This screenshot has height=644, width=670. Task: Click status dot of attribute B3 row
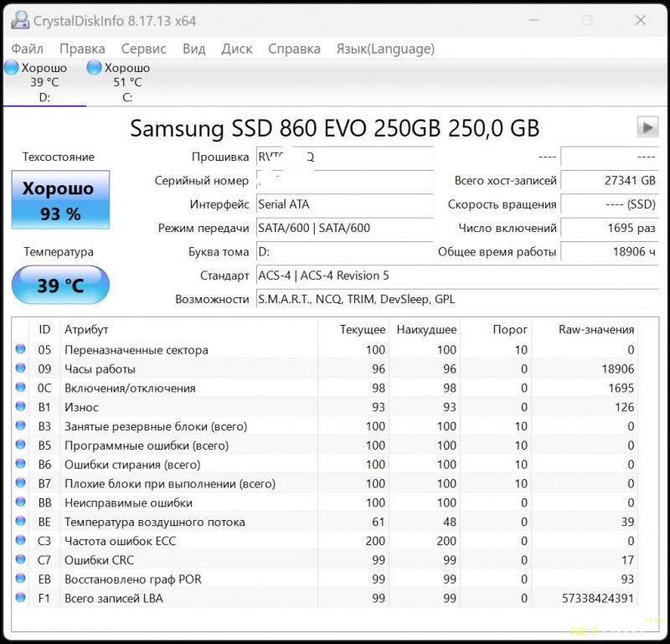(20, 425)
